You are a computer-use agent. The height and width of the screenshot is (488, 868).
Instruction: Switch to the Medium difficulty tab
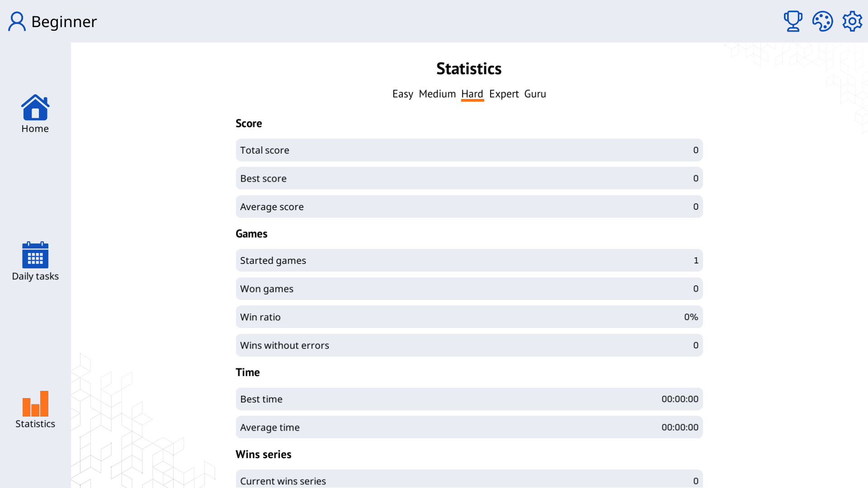(x=437, y=94)
